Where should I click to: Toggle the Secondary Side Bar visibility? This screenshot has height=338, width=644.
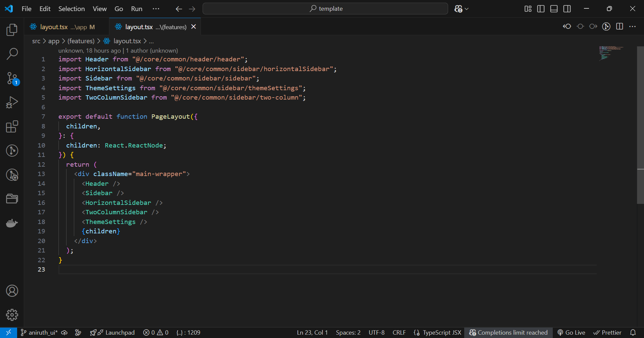click(x=567, y=9)
